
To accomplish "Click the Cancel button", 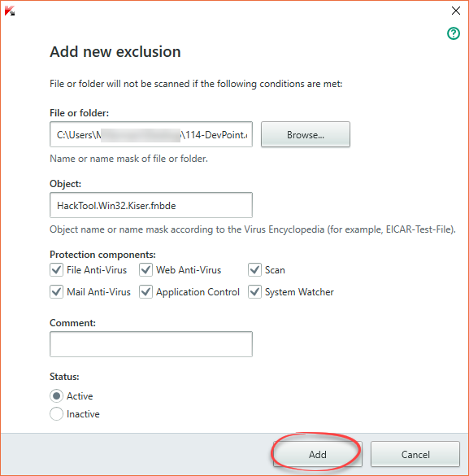I will tap(415, 454).
